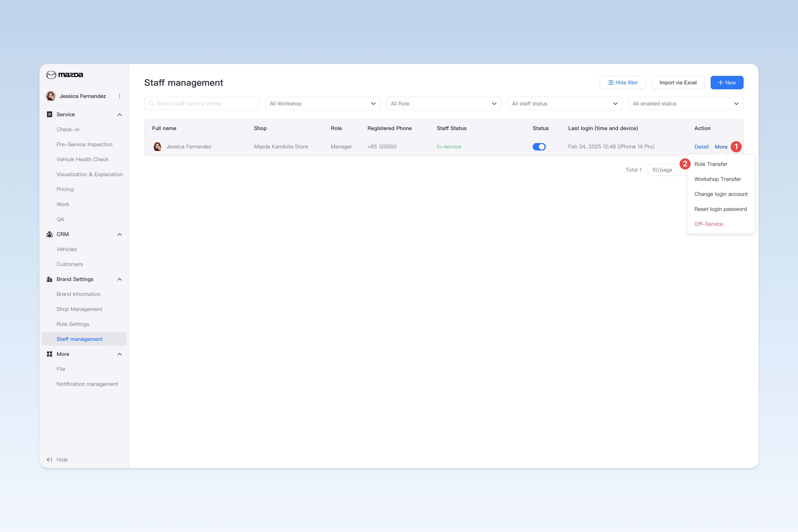
Task: Open Detail link for Jessica Fernandez
Action: click(701, 147)
